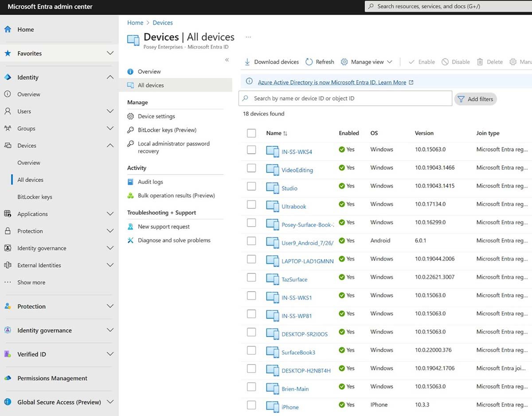Expand the Favorites section chevron
The width and height of the screenshot is (532, 416).
110,53
